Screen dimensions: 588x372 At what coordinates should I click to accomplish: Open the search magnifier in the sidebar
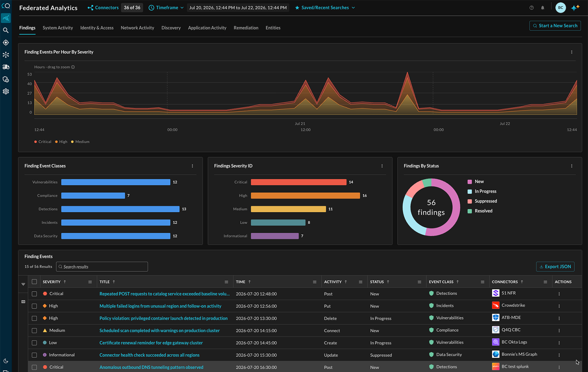pyautogui.click(x=6, y=30)
